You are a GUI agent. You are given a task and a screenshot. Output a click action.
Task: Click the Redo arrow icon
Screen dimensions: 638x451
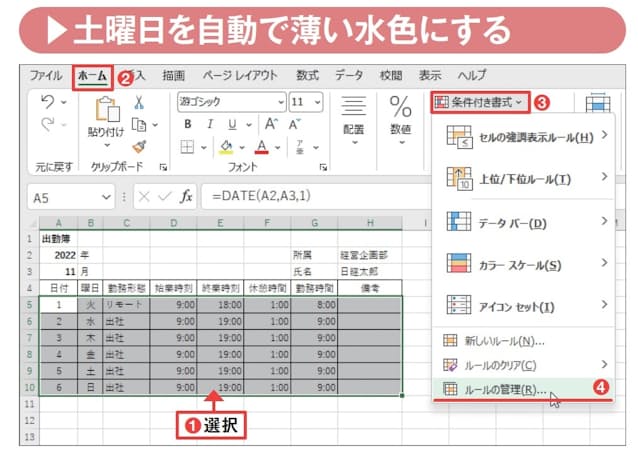click(48, 124)
